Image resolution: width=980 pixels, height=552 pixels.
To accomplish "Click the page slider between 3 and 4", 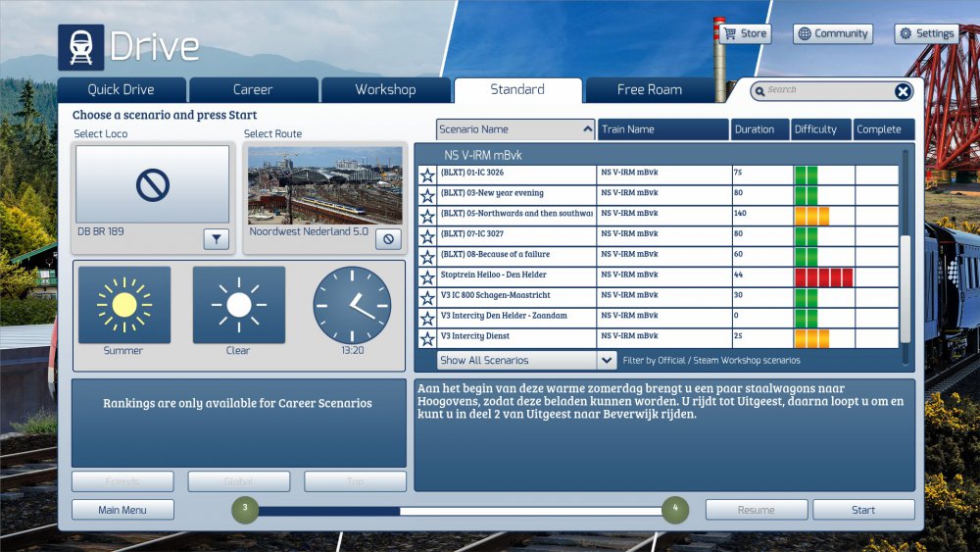I will coord(460,510).
